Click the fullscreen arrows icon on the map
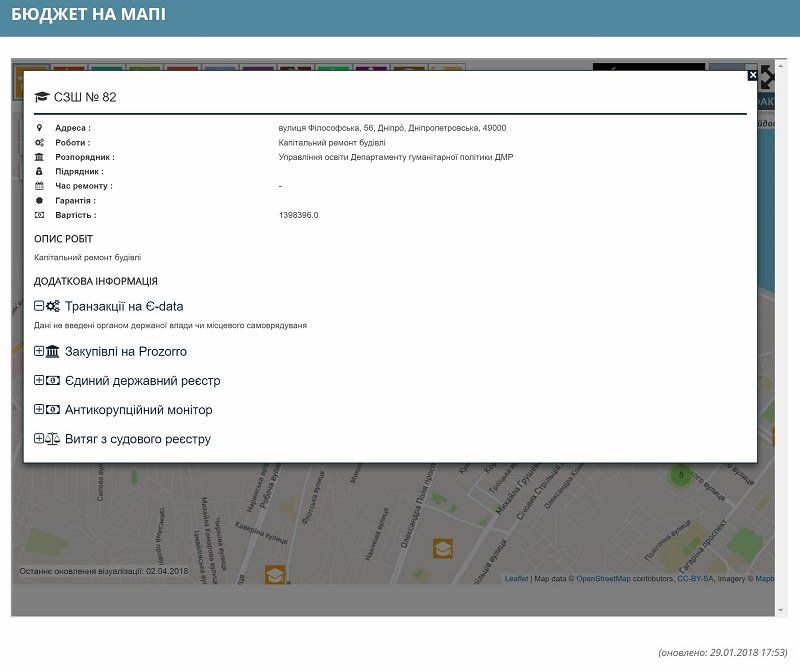 pyautogui.click(x=767, y=78)
